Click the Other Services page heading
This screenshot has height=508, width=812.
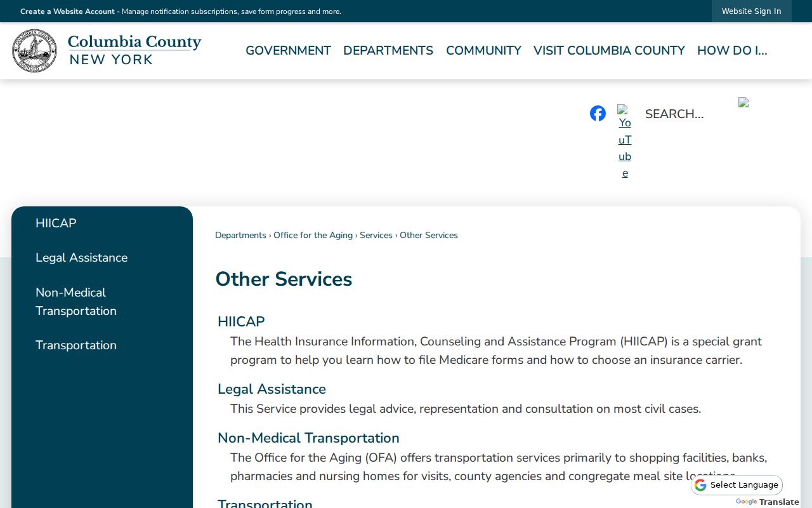[x=284, y=279]
